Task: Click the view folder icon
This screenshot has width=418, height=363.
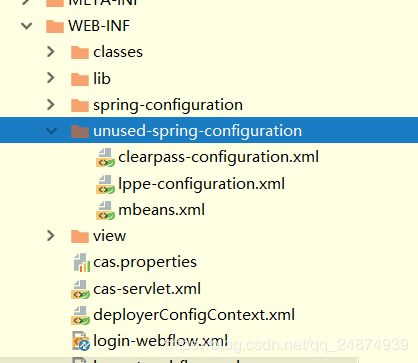Action: (x=80, y=236)
